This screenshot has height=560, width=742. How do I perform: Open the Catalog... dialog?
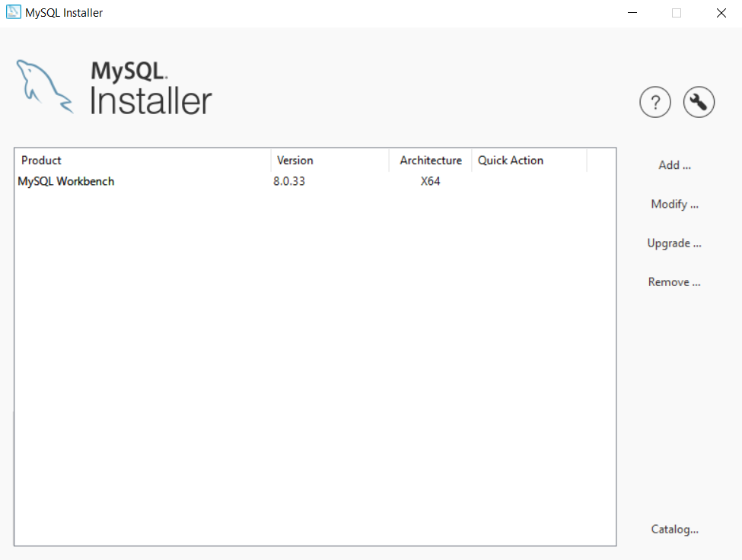(x=674, y=529)
